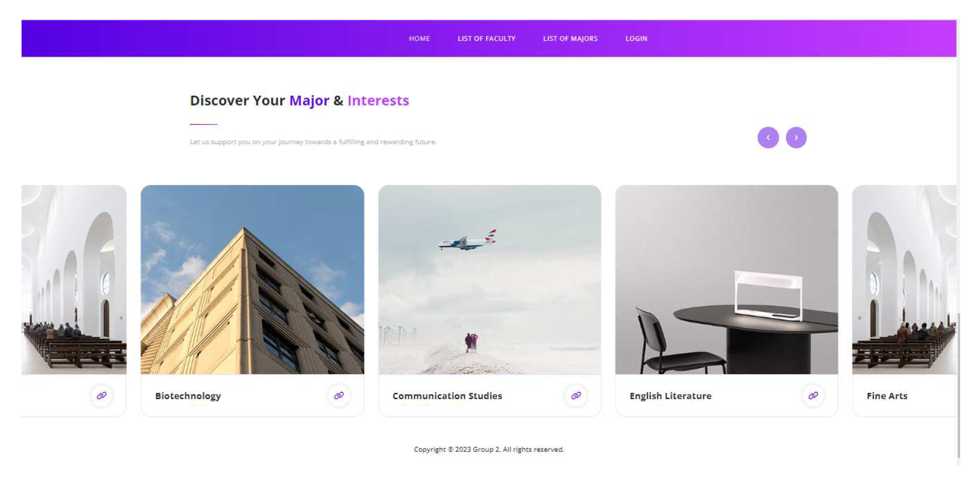Click the Biotechnology title text
980x487 pixels.
click(x=188, y=396)
